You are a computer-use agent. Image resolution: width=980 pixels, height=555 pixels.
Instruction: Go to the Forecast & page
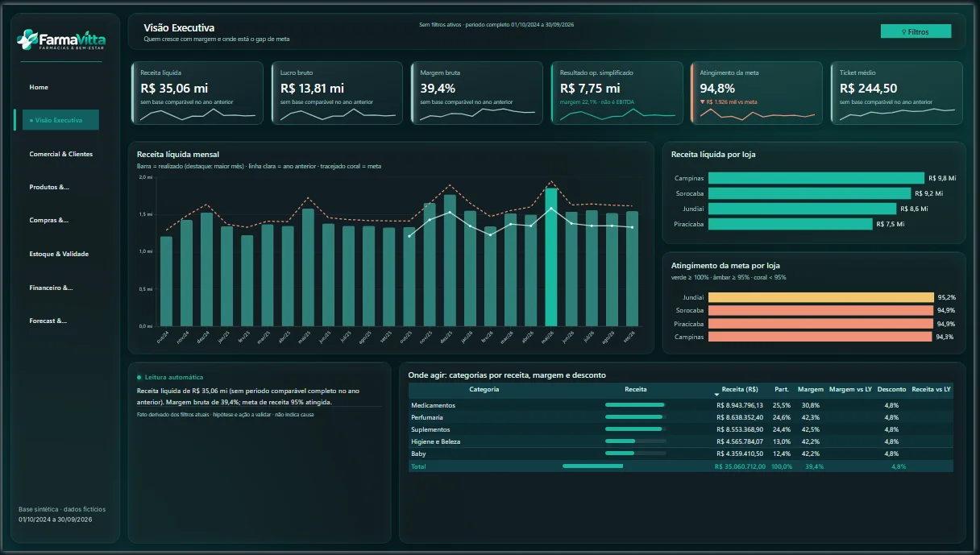tap(48, 321)
